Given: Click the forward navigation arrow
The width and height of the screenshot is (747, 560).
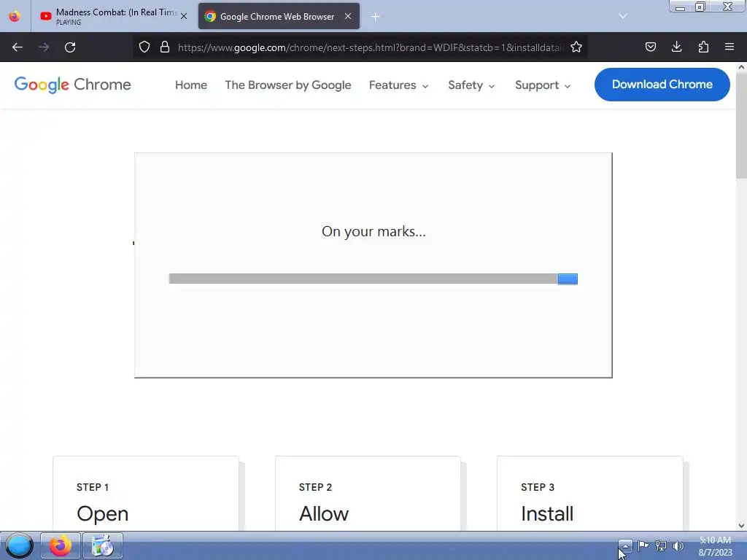Looking at the screenshot, I should pos(44,47).
